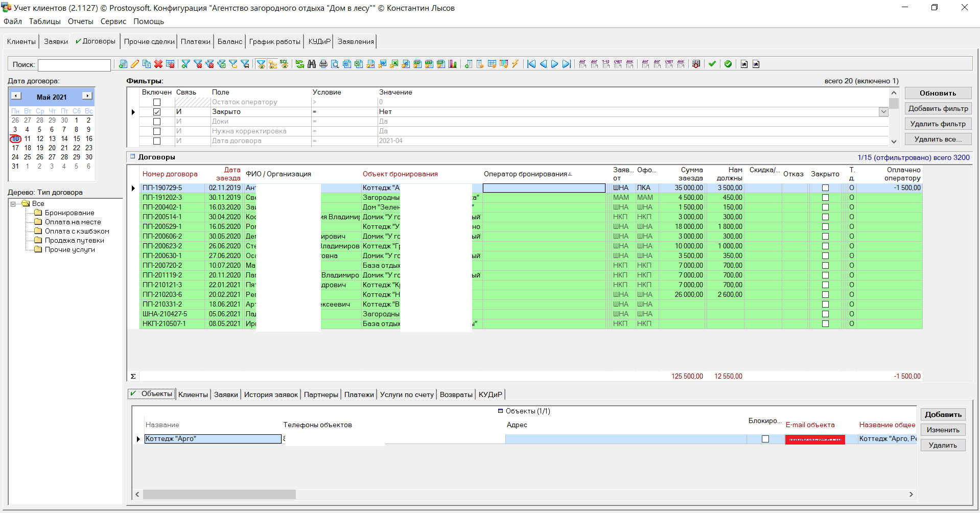Click into the Поиск search field

[74, 65]
